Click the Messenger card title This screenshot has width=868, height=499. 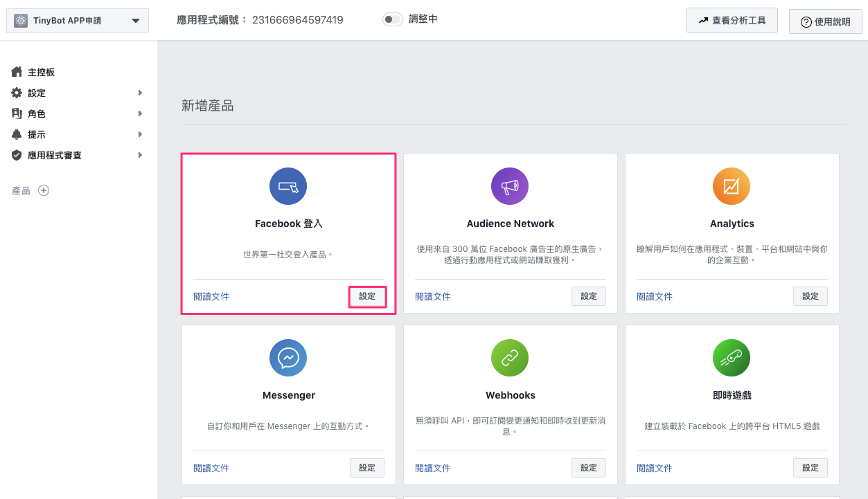pyautogui.click(x=289, y=395)
